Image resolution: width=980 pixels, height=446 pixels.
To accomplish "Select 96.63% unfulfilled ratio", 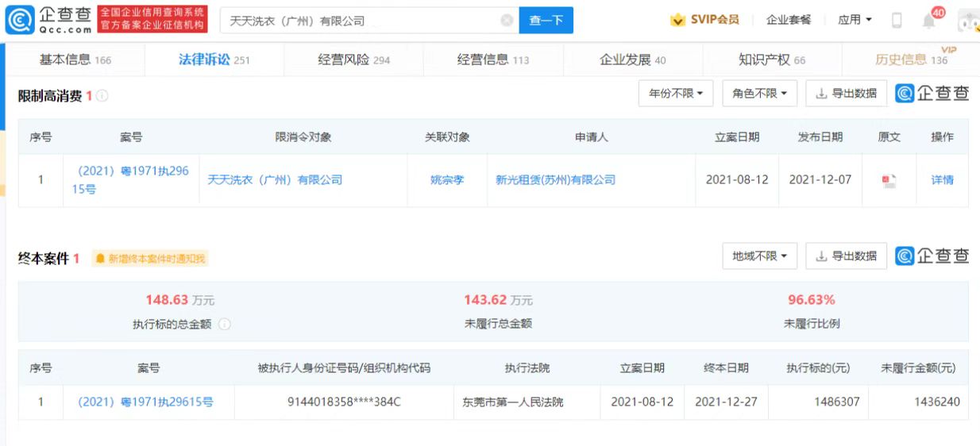I will 811,300.
